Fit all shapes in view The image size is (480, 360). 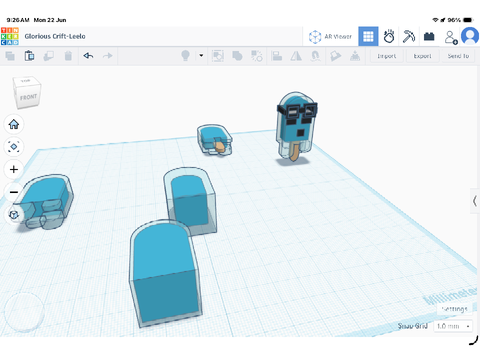14,147
